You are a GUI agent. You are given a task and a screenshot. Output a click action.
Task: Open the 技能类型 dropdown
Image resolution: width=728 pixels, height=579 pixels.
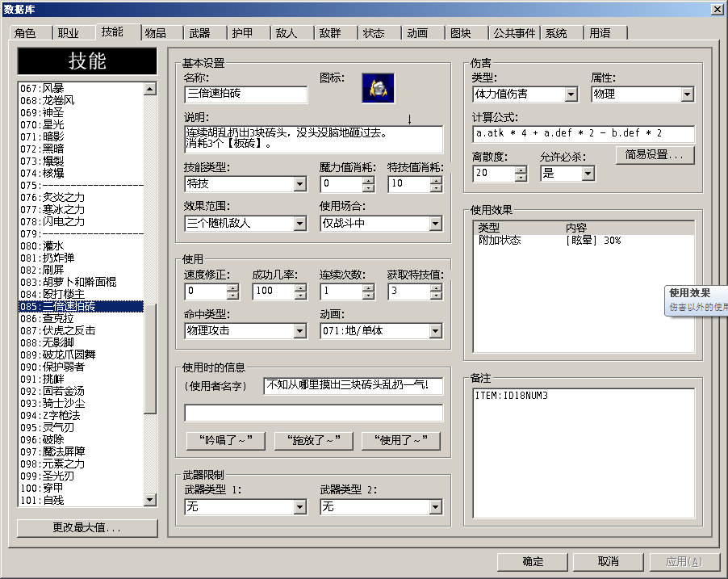tap(300, 184)
